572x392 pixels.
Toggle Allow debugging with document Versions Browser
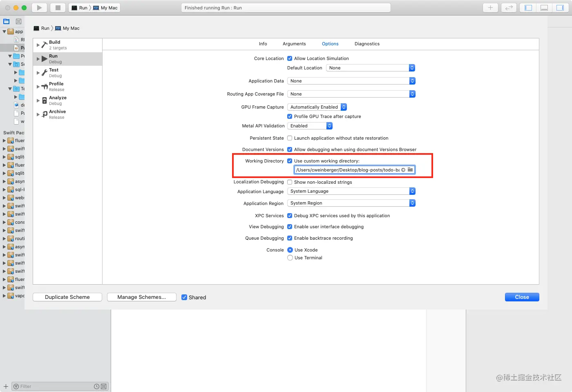point(290,149)
